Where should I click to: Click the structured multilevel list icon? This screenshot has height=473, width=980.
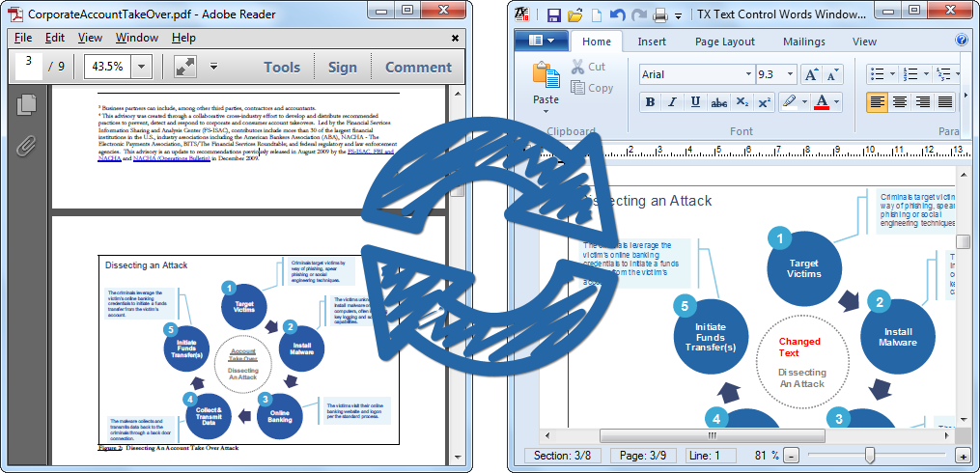(942, 74)
